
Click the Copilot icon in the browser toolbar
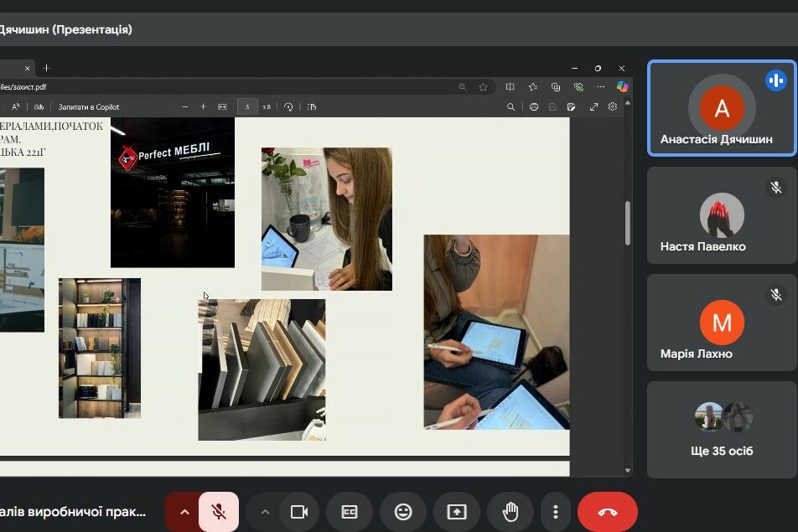coord(622,86)
